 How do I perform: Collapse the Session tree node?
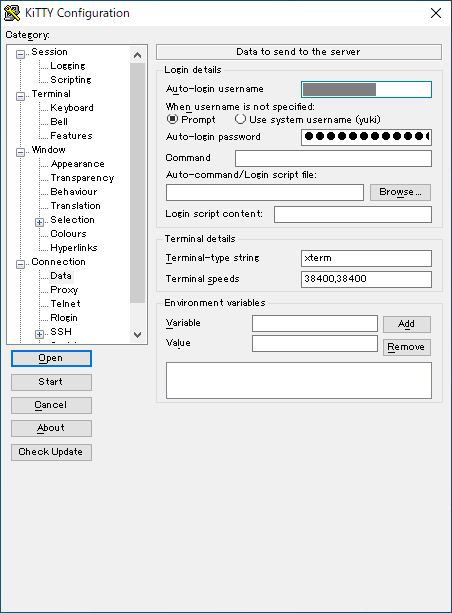[20, 54]
